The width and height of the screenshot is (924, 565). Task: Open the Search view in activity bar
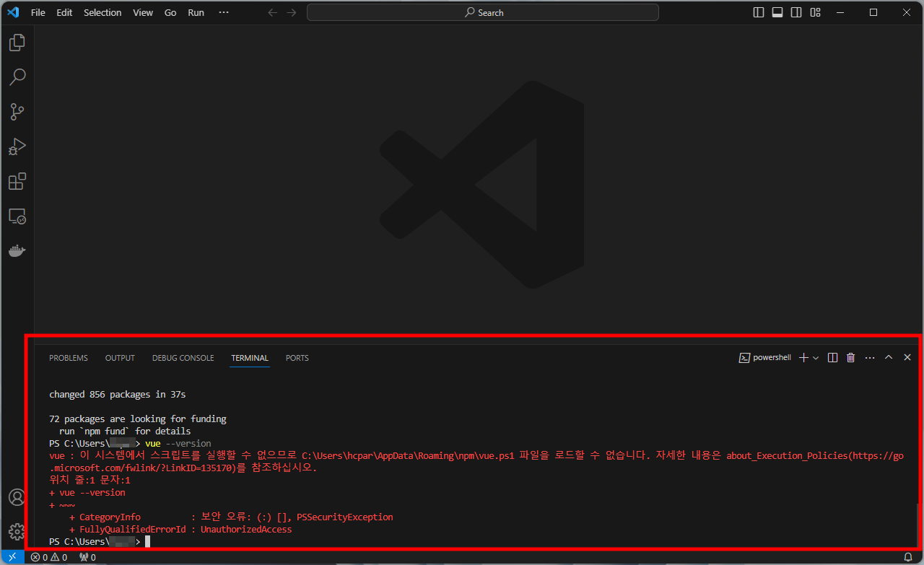pyautogui.click(x=17, y=77)
